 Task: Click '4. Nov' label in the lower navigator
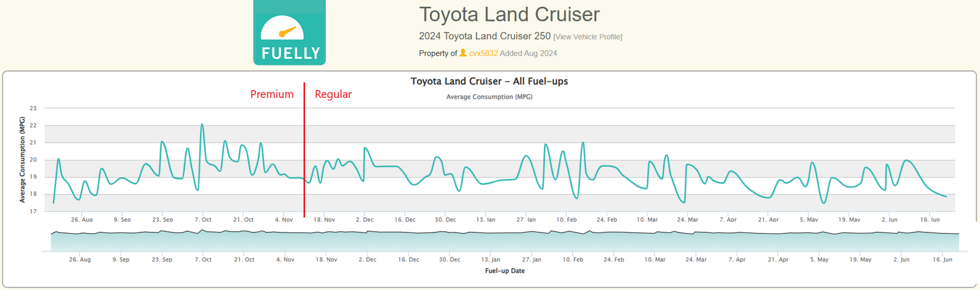click(285, 259)
